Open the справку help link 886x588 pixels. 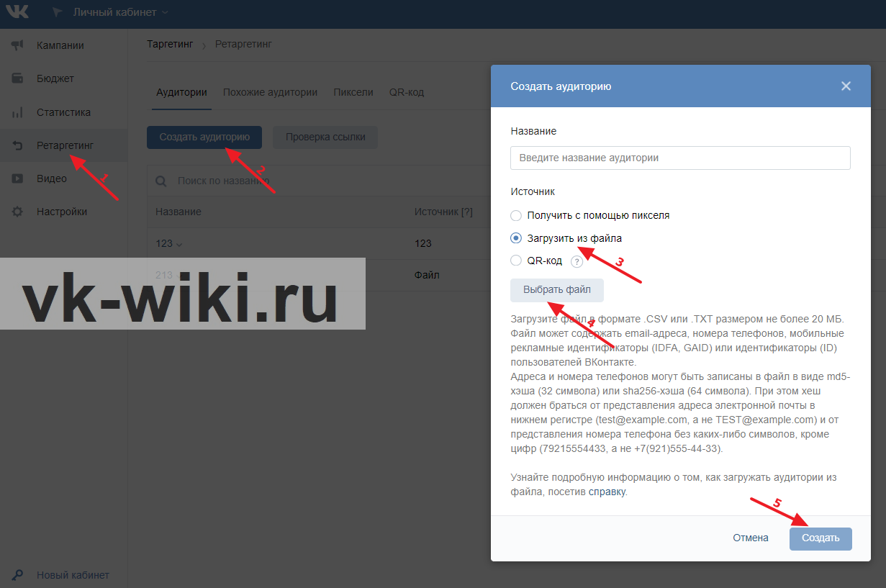point(607,492)
